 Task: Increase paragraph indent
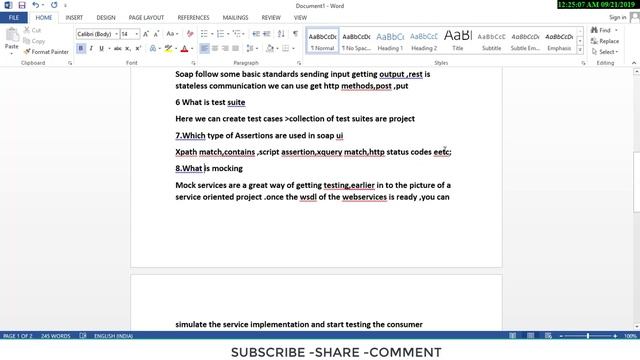point(267,34)
